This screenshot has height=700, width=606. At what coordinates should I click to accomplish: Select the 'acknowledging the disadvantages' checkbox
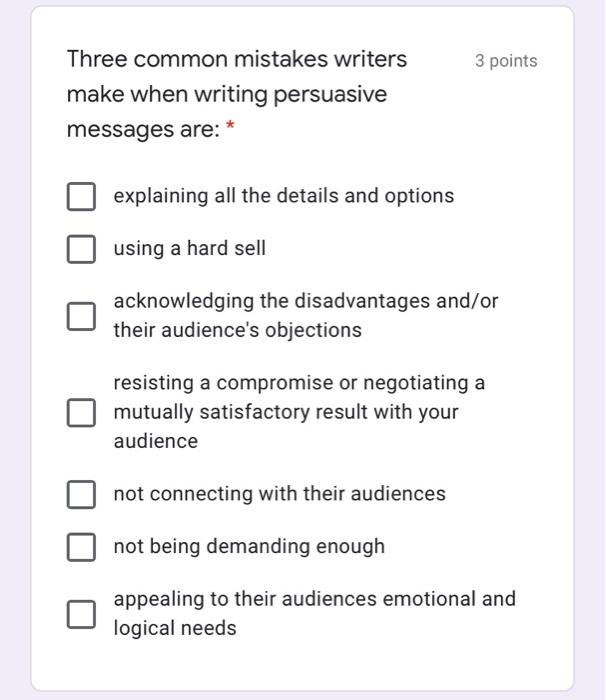tap(81, 317)
